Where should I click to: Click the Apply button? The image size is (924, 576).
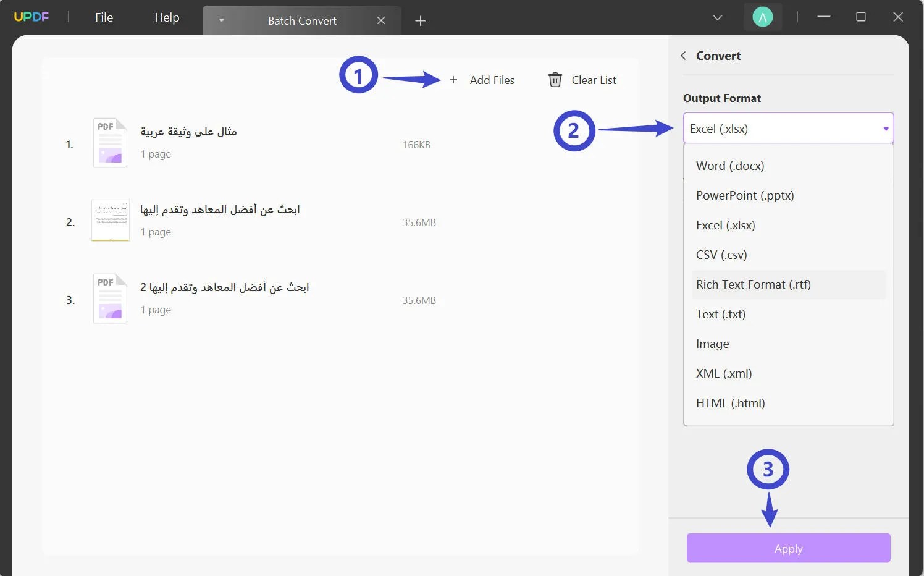click(788, 548)
